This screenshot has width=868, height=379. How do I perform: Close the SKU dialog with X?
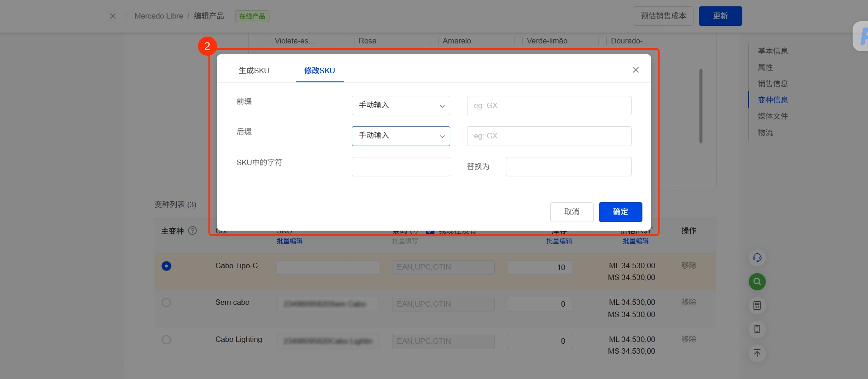(x=636, y=70)
